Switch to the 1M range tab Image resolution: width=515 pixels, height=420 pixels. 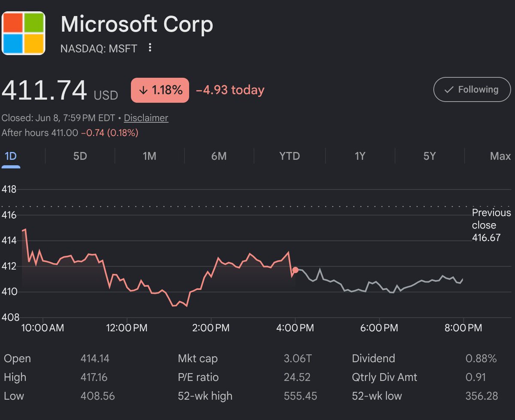point(149,156)
